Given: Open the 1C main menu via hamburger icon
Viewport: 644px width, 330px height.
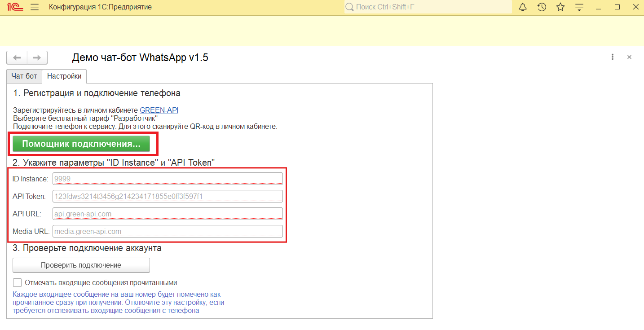Looking at the screenshot, I should point(35,7).
